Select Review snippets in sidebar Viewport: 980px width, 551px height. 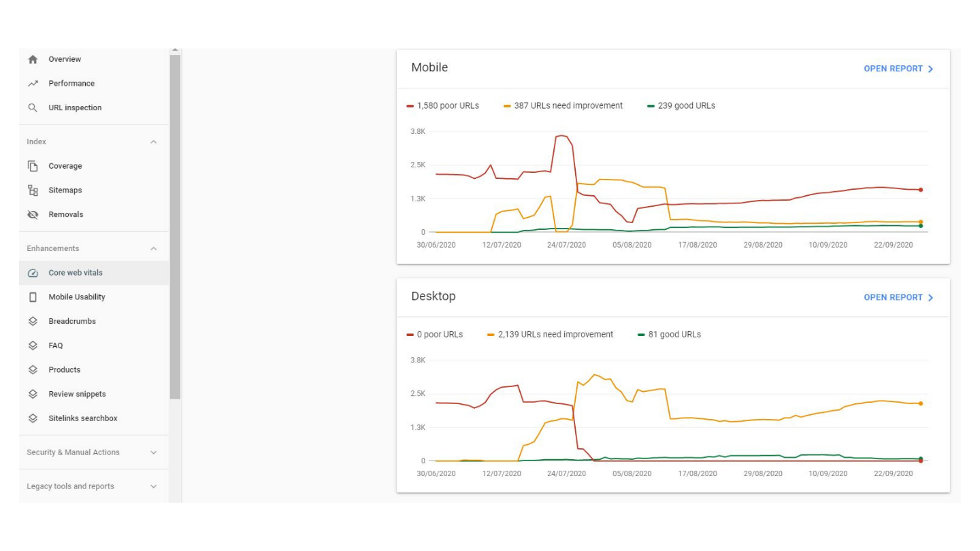click(77, 394)
